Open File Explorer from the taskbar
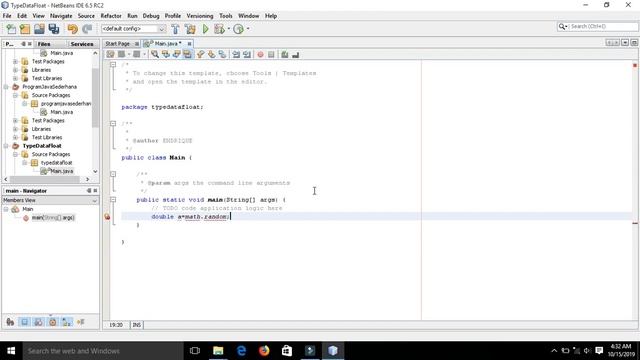 218,351
